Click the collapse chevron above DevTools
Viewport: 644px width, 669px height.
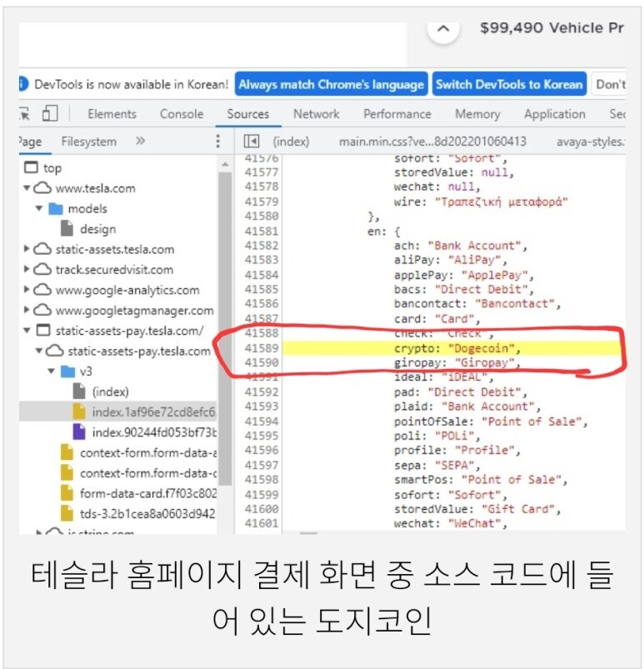tap(443, 29)
